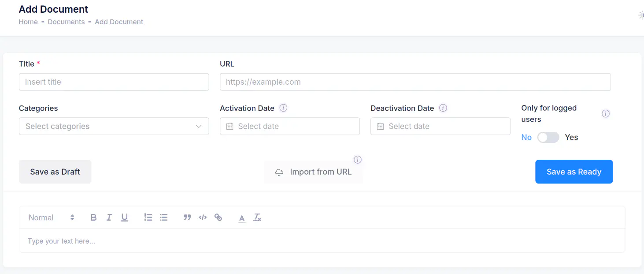Clear text formatting with the Tx icon
This screenshot has height=274, width=644.
point(257,218)
